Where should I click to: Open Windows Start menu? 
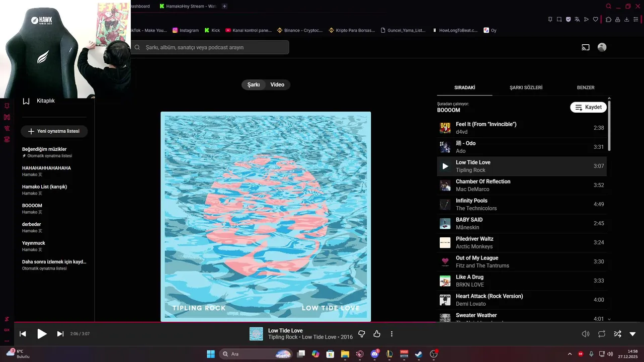coord(211,354)
